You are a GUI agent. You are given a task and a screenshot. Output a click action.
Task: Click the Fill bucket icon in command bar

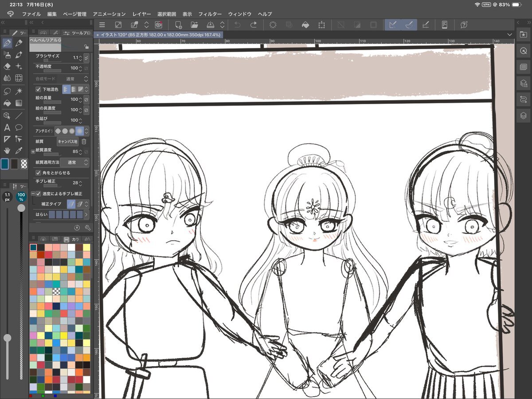pyautogui.click(x=305, y=25)
